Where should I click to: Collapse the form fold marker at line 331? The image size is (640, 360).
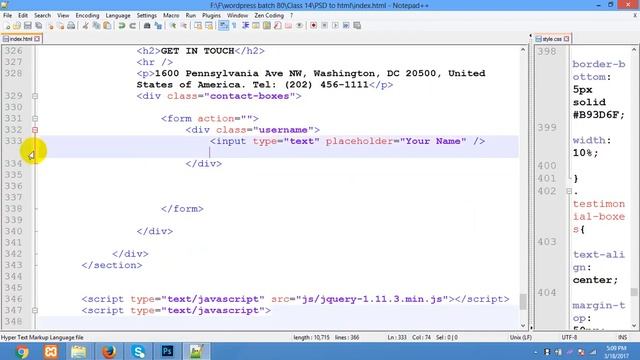click(35, 119)
